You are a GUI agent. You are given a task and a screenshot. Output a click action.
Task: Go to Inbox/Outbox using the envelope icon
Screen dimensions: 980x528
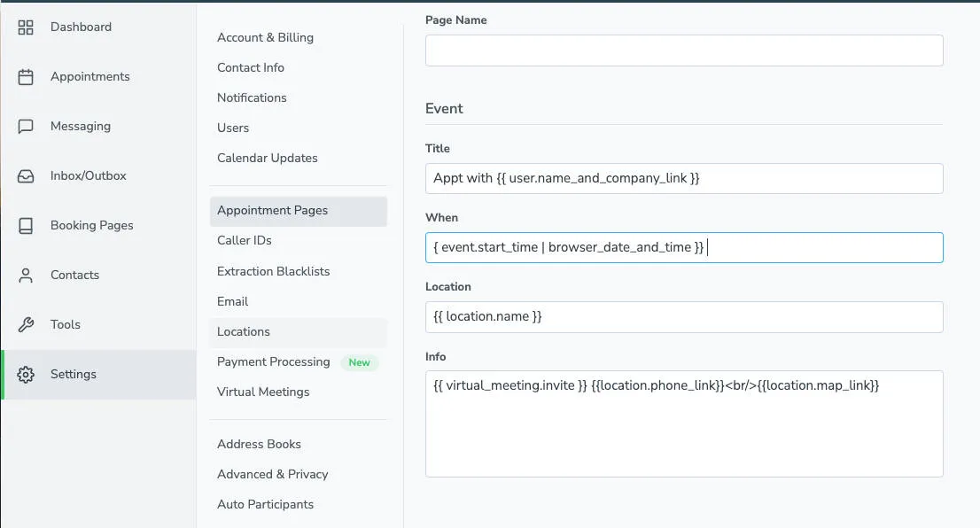click(26, 175)
